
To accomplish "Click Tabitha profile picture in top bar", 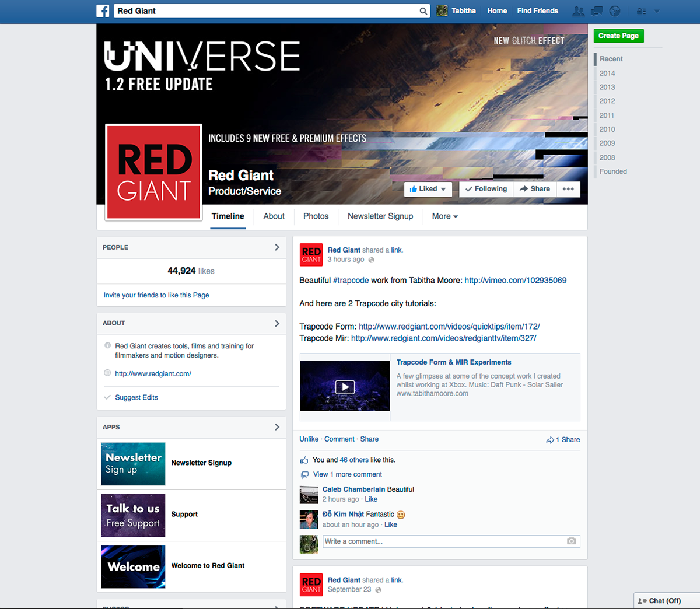I will pyautogui.click(x=442, y=11).
